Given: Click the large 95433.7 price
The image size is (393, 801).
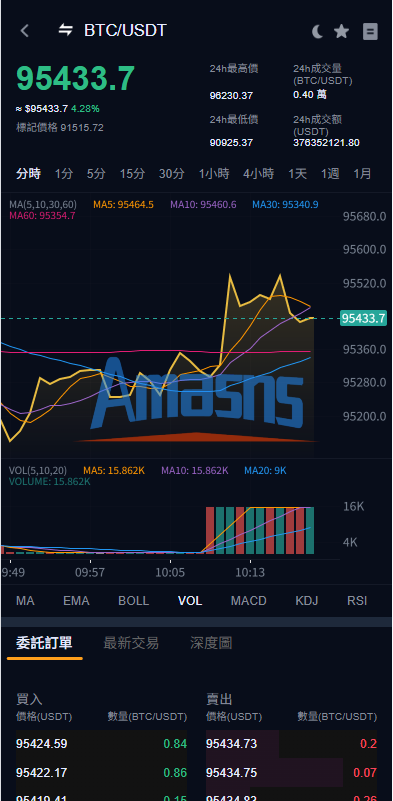Looking at the screenshot, I should click(x=76, y=78).
